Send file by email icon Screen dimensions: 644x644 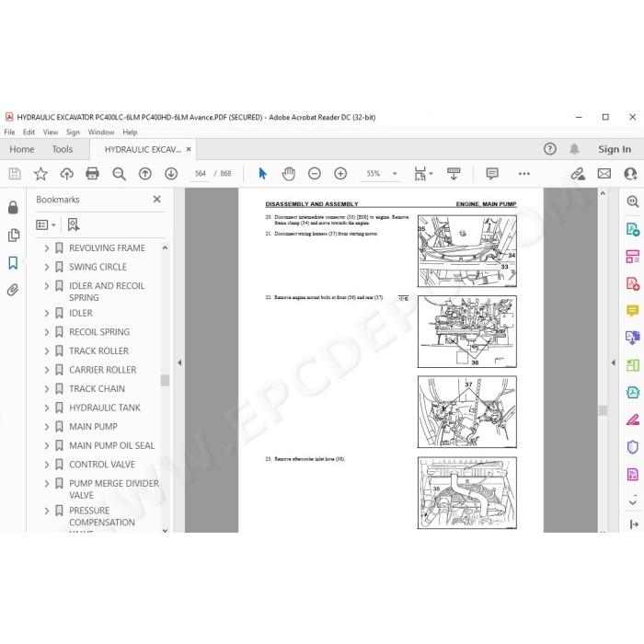click(604, 174)
